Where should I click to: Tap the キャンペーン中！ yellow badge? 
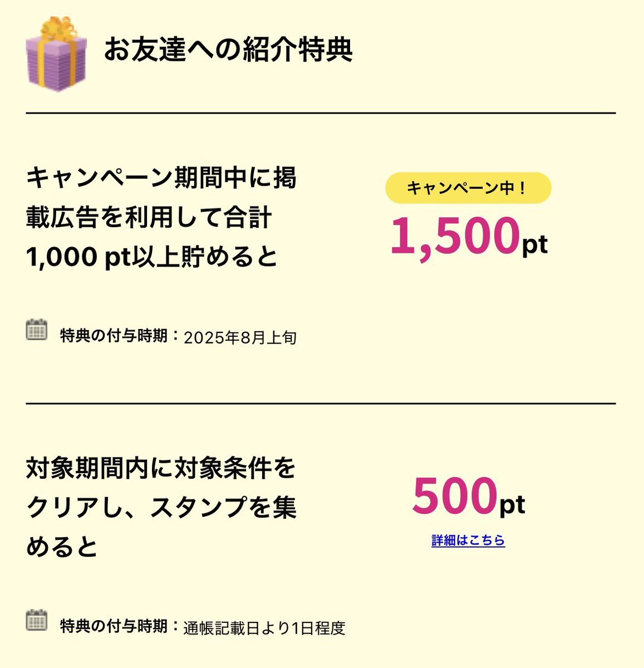(x=468, y=188)
